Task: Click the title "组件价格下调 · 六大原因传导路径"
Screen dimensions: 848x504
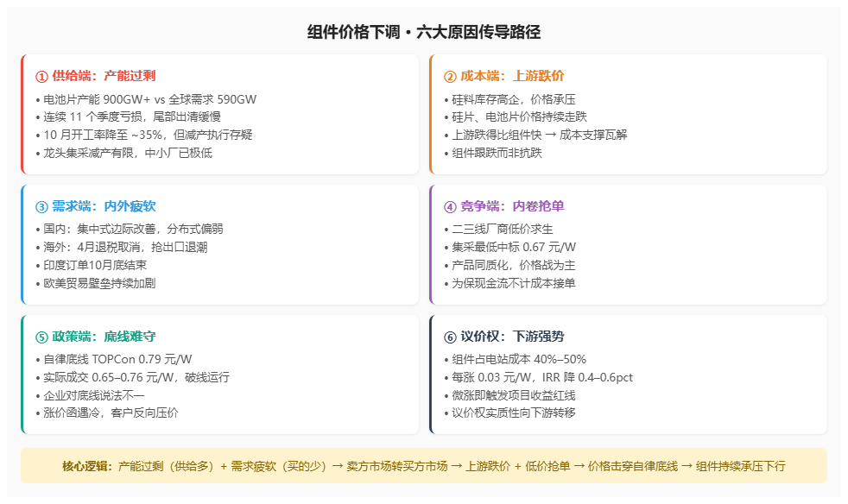Action: pos(424,32)
